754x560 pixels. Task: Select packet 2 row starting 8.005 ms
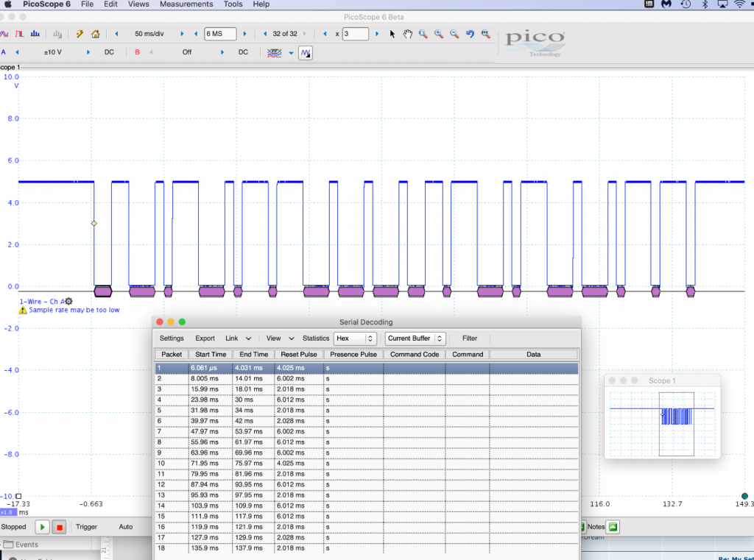(367, 379)
